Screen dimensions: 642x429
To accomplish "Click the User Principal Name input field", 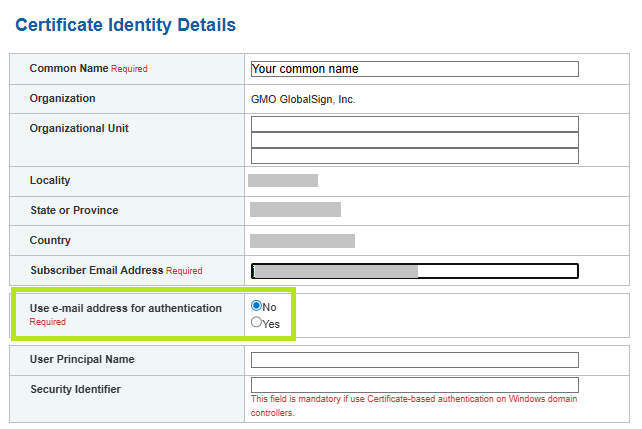I will pos(414,360).
